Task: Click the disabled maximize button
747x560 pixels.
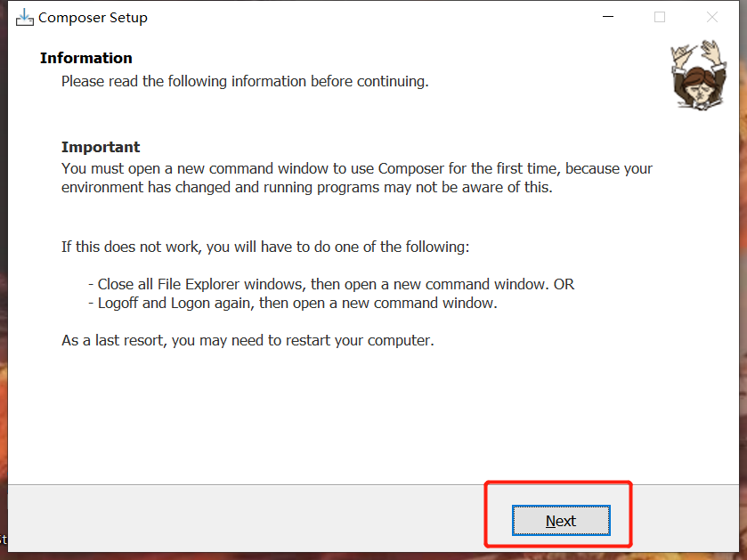Action: click(x=660, y=17)
